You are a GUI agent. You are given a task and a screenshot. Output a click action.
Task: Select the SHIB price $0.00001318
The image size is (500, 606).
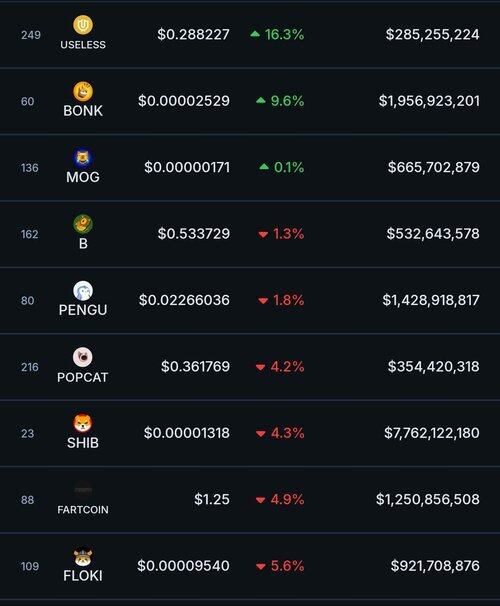pos(187,433)
